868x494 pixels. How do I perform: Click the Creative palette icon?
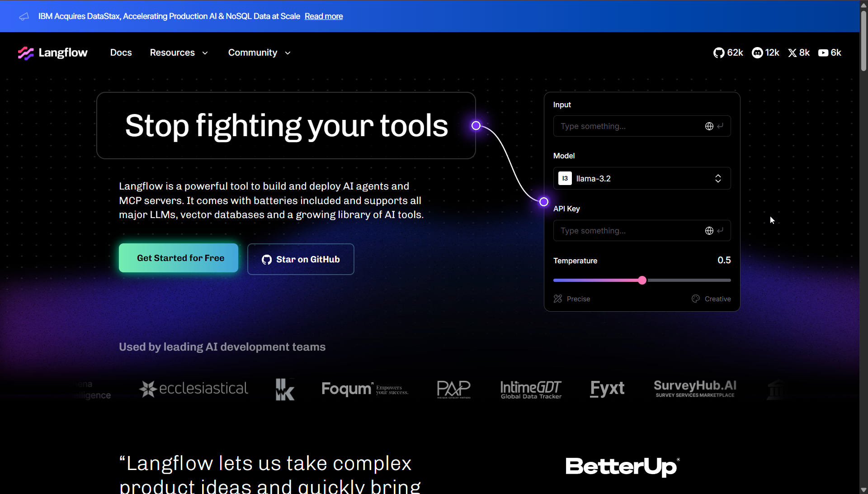tap(696, 299)
